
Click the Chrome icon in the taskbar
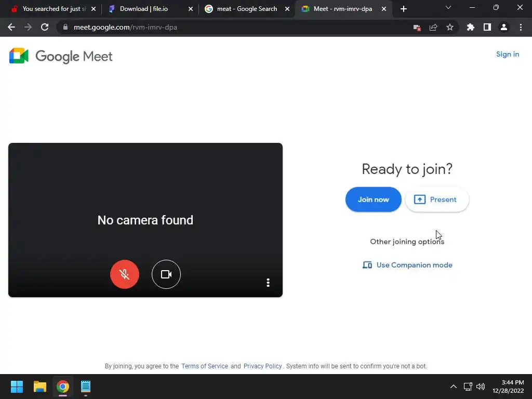coord(63,387)
